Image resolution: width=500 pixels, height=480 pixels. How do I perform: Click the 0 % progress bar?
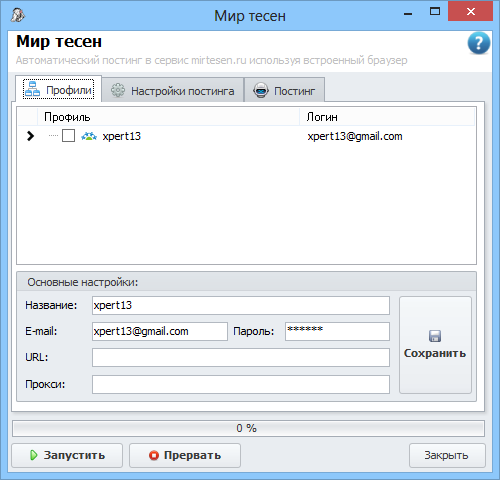(x=248, y=428)
